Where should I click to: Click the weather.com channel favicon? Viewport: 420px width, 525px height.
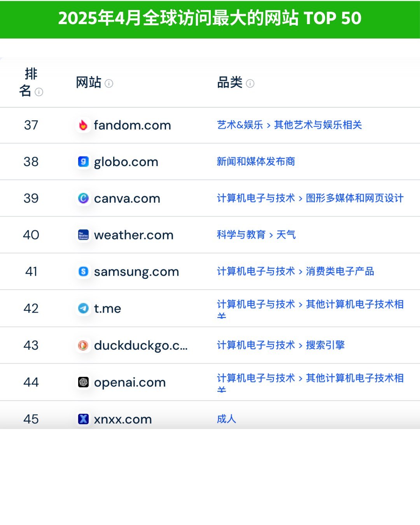[x=83, y=235]
